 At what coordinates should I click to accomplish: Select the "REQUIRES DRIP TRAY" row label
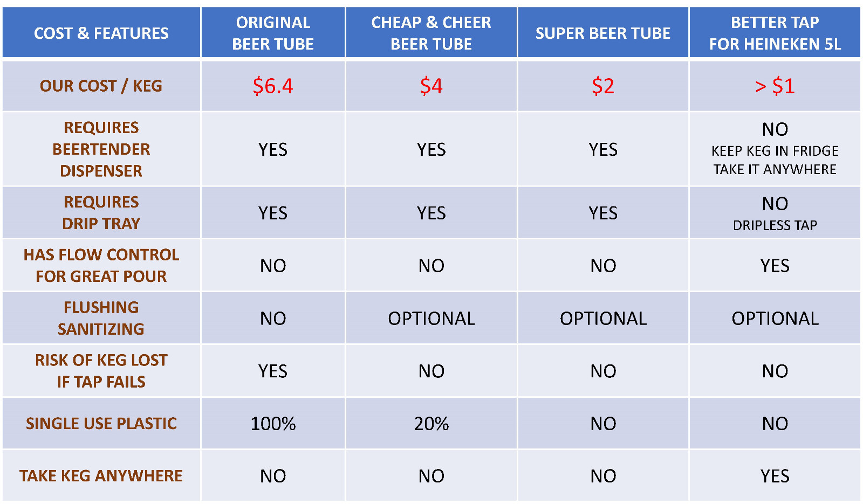point(101,212)
